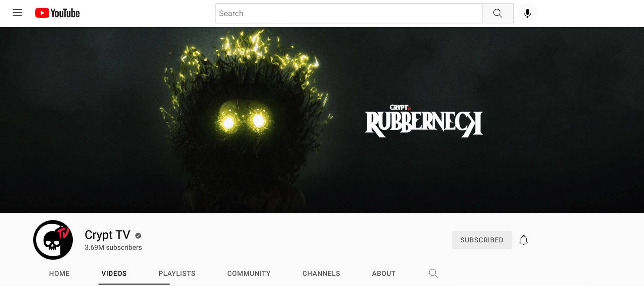Switch to the COMMUNITY tab

249,274
